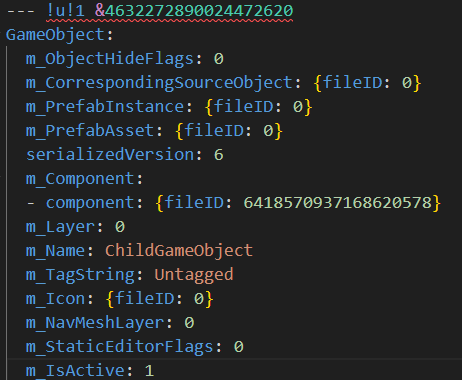Viewport: 462px width, 380px height.
Task: Click the m_NavMeshLayer key
Action: [95, 323]
